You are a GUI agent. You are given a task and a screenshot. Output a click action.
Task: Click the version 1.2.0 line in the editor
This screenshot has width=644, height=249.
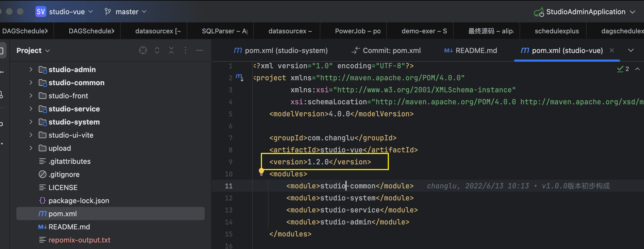coord(320,162)
